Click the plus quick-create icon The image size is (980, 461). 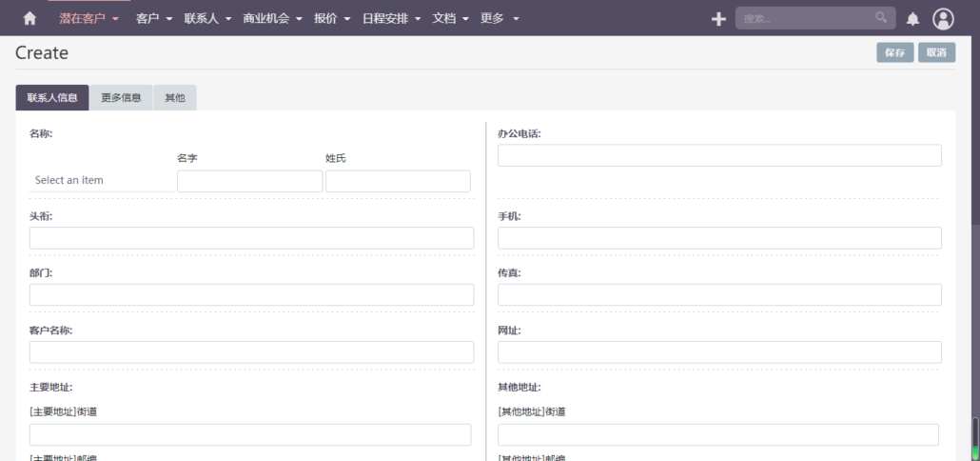(x=718, y=19)
